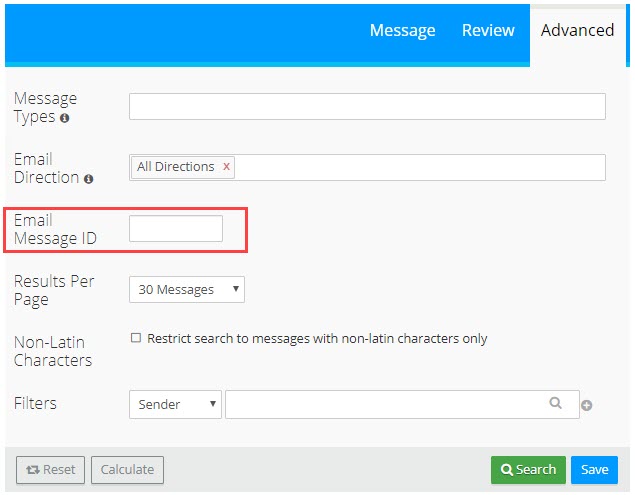This screenshot has height=495, width=635.
Task: Open the Review tab
Action: click(488, 30)
